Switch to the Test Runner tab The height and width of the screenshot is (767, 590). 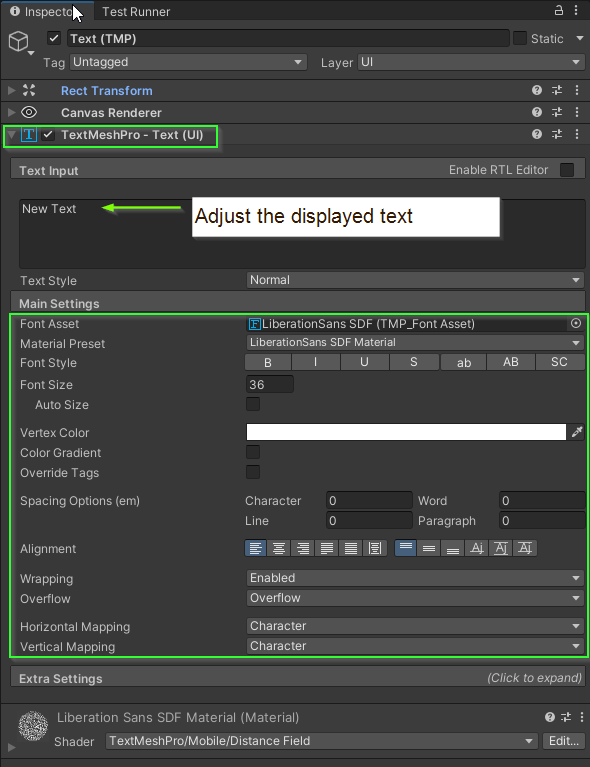point(136,12)
